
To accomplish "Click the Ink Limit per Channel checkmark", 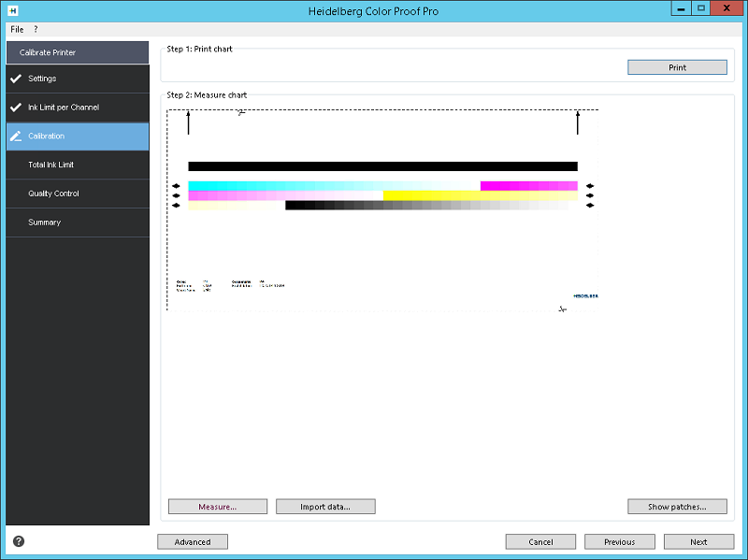I will tap(16, 108).
